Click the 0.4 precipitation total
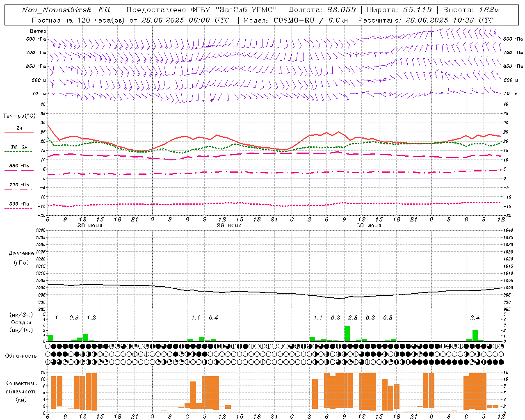This screenshot has height=420, width=525. (x=213, y=318)
